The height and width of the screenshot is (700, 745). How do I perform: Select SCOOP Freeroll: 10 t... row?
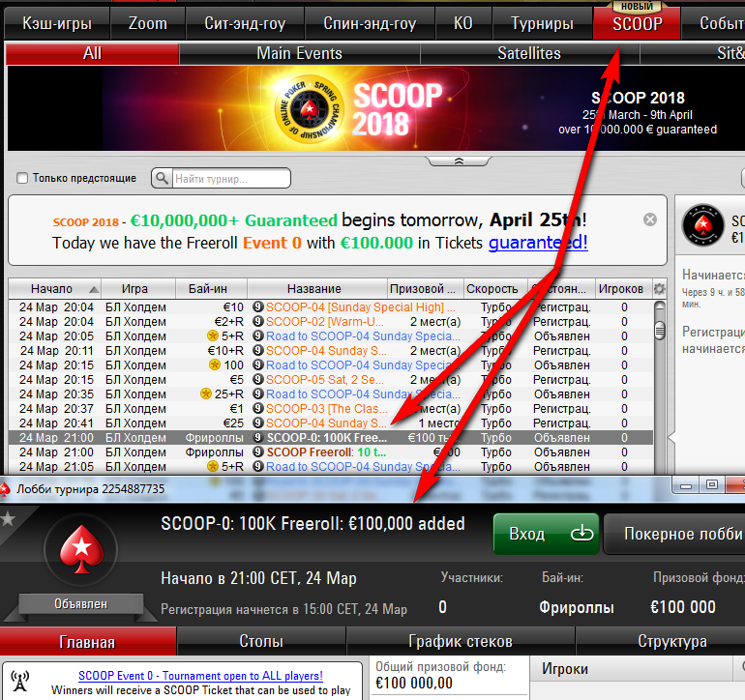(x=330, y=452)
